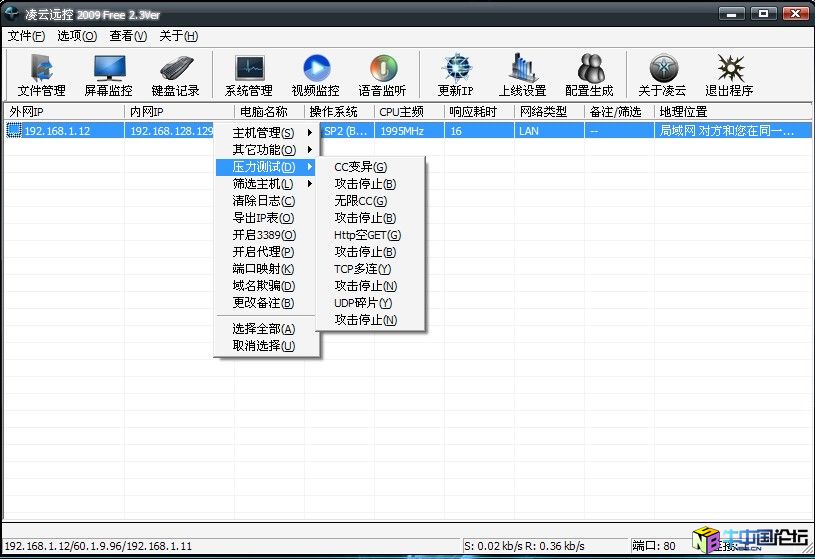The height and width of the screenshot is (559, 815).
Task: Open the 文件管理 file manager tool
Action: point(41,74)
